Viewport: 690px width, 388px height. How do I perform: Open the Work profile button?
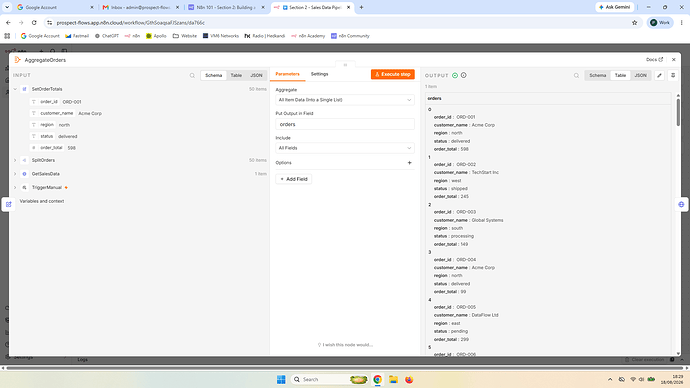[660, 22]
